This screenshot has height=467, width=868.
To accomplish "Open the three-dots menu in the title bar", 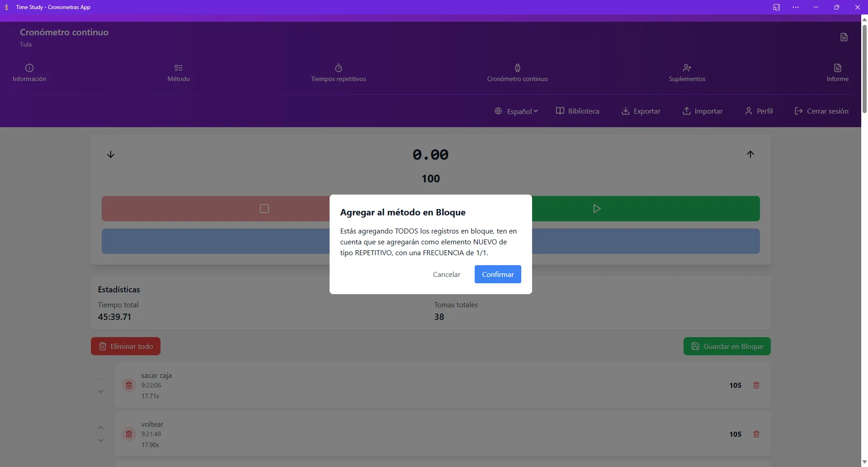I will (796, 7).
